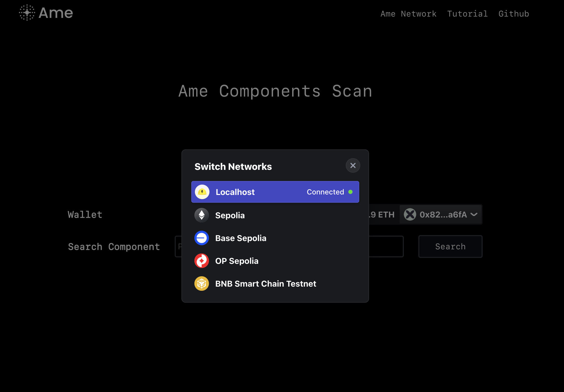Click the Search Component input field
Viewport: 564px width, 392px height.
click(x=386, y=246)
